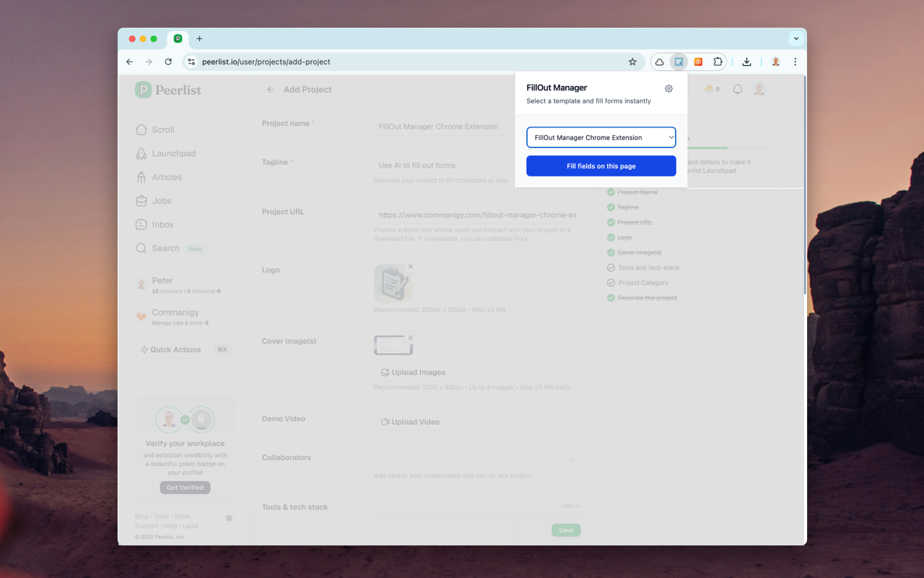Click Get Verified button
Image resolution: width=924 pixels, height=578 pixels.
pyautogui.click(x=185, y=488)
